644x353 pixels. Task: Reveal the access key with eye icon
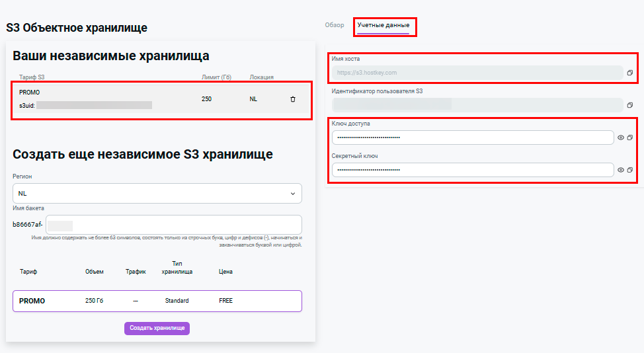click(621, 137)
